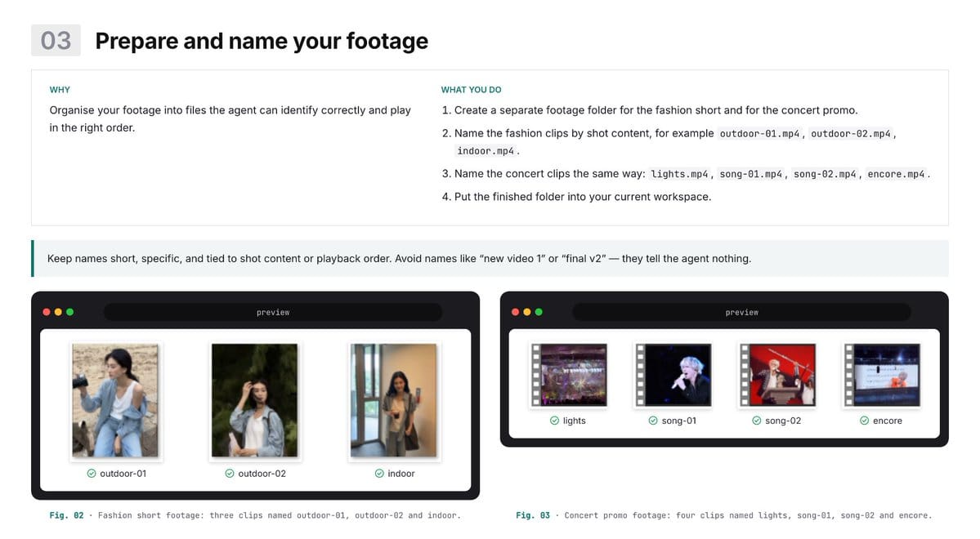Click the "Fig. 02" caption label

click(x=66, y=515)
